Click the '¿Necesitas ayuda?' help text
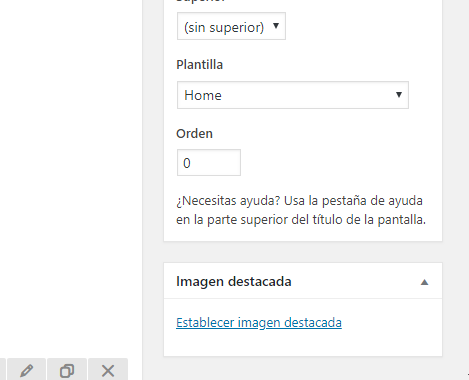The width and height of the screenshot is (469, 380). pyautogui.click(x=301, y=210)
